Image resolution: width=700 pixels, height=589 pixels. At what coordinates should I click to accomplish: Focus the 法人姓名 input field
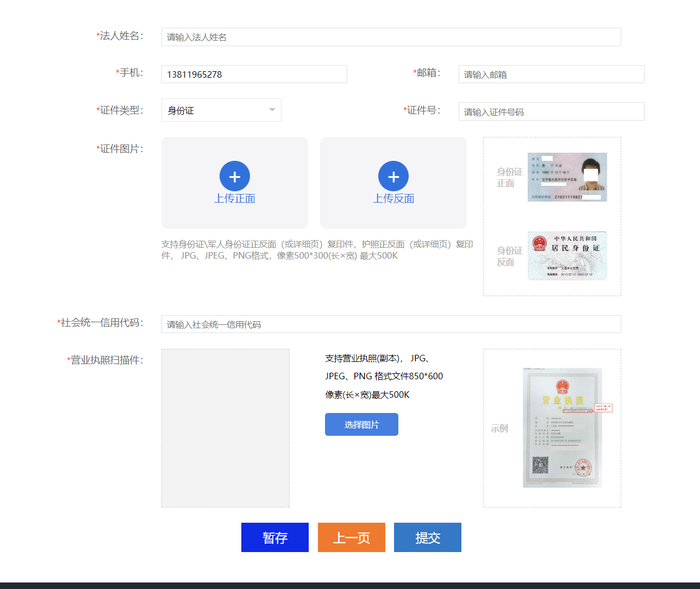coord(391,37)
